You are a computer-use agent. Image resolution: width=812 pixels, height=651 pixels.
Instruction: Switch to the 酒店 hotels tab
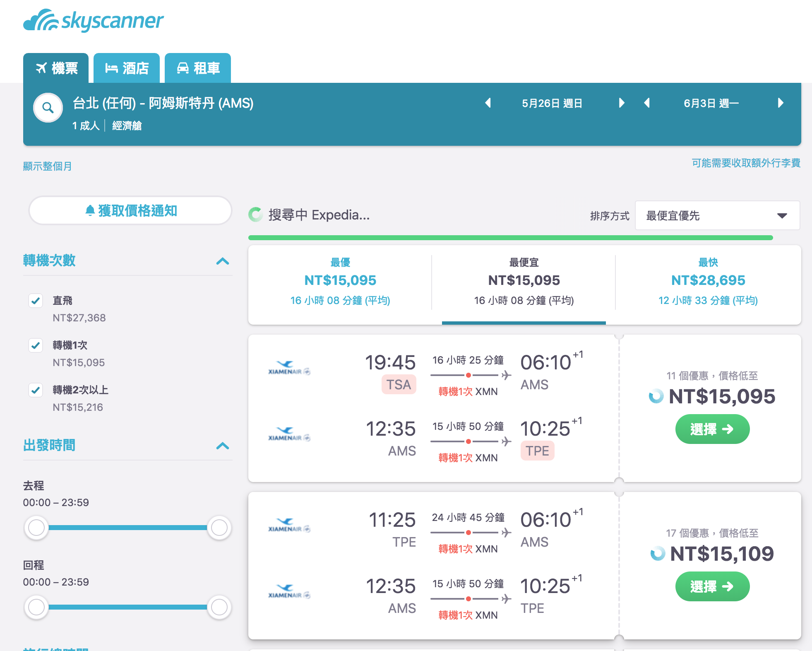[127, 68]
